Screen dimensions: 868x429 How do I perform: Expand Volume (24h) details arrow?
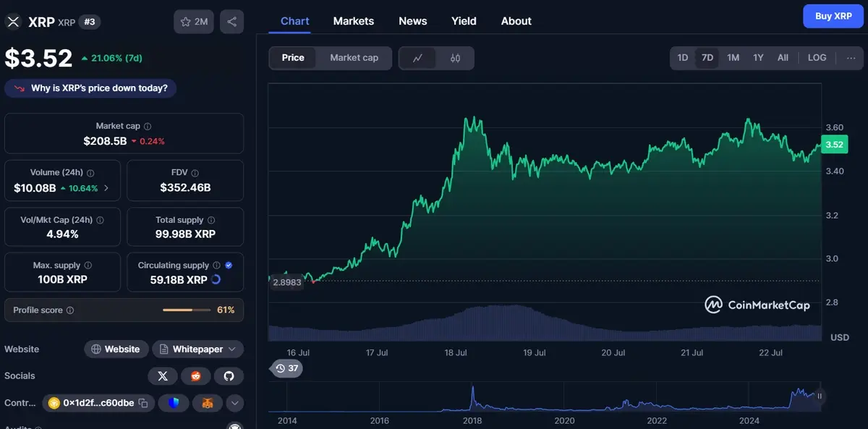click(107, 188)
